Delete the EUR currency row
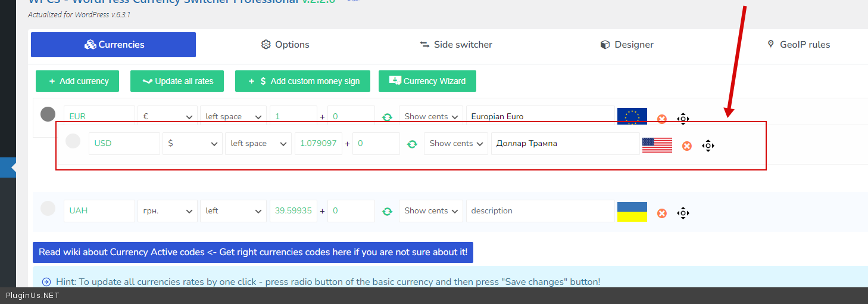The image size is (868, 304). pyautogui.click(x=662, y=119)
